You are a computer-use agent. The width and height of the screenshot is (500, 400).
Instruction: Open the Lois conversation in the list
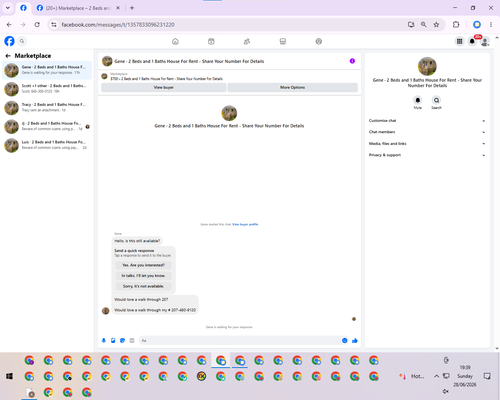47,145
